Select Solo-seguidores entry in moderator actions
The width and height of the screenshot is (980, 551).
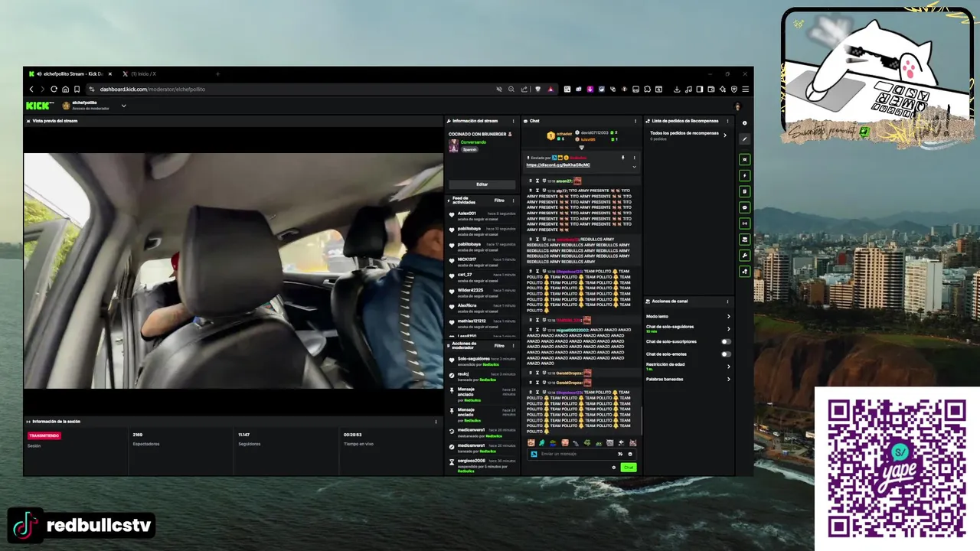(x=482, y=361)
